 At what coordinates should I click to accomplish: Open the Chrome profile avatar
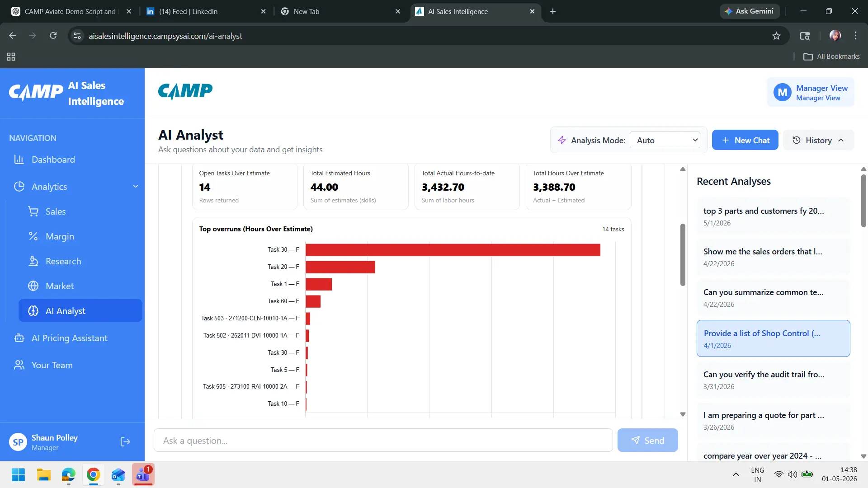(x=835, y=36)
